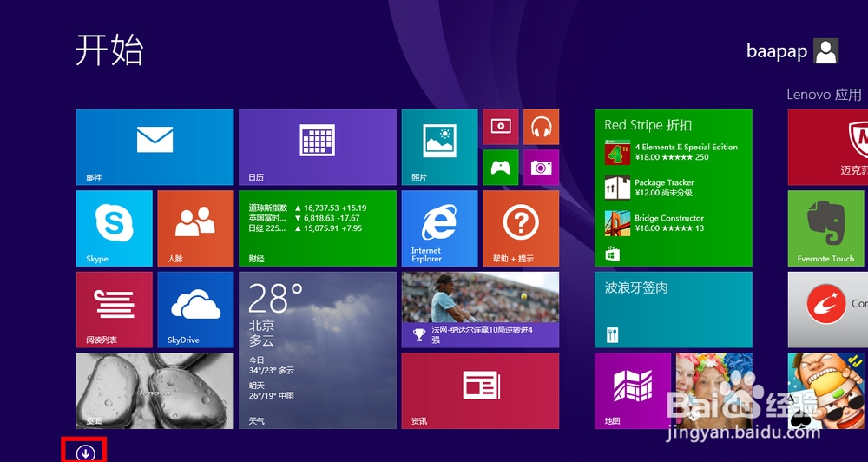Viewport: 868px width, 462px height.
Task: Click the 道琼斯指数 stock row
Action: tap(307, 208)
